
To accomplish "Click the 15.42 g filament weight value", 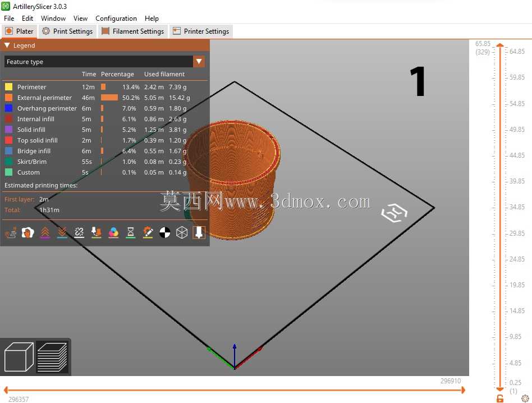I will click(x=180, y=97).
